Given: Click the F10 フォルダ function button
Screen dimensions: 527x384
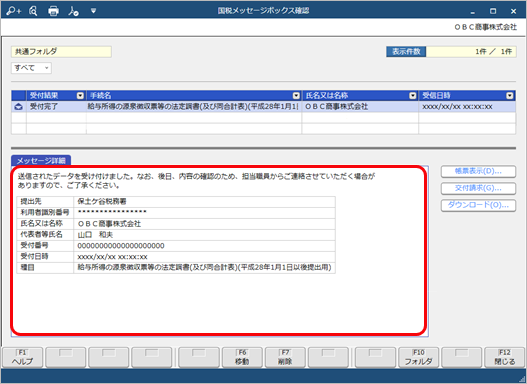Looking at the screenshot, I should coord(418,357).
